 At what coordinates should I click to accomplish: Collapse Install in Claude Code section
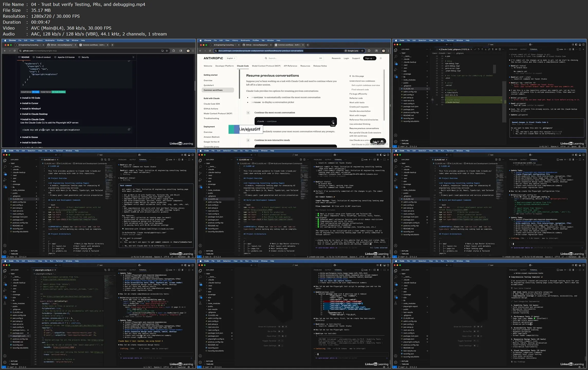pos(32,119)
